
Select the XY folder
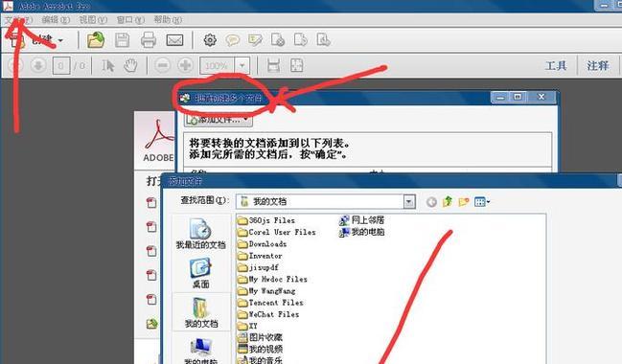click(x=247, y=326)
